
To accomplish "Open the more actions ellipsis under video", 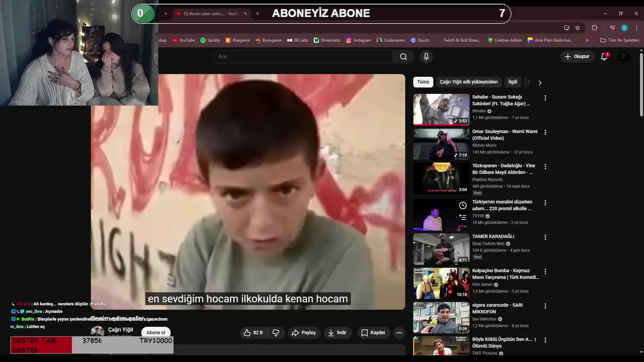I will [x=399, y=332].
